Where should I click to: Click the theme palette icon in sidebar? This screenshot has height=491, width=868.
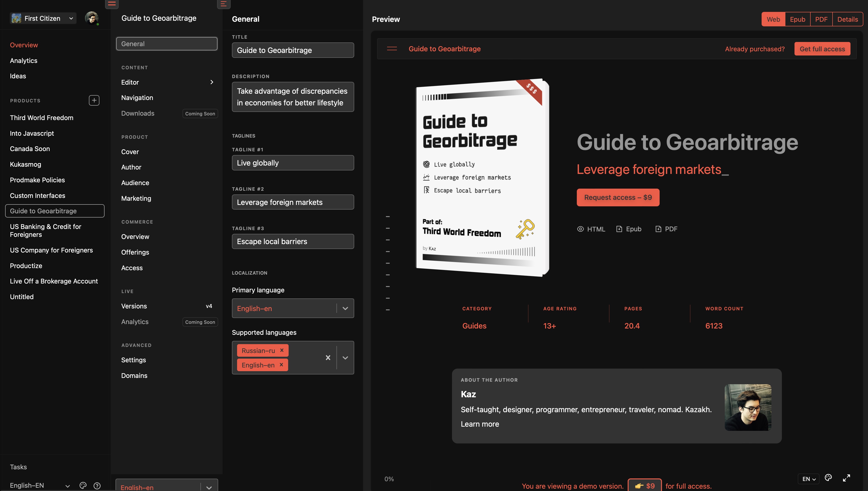[83, 486]
